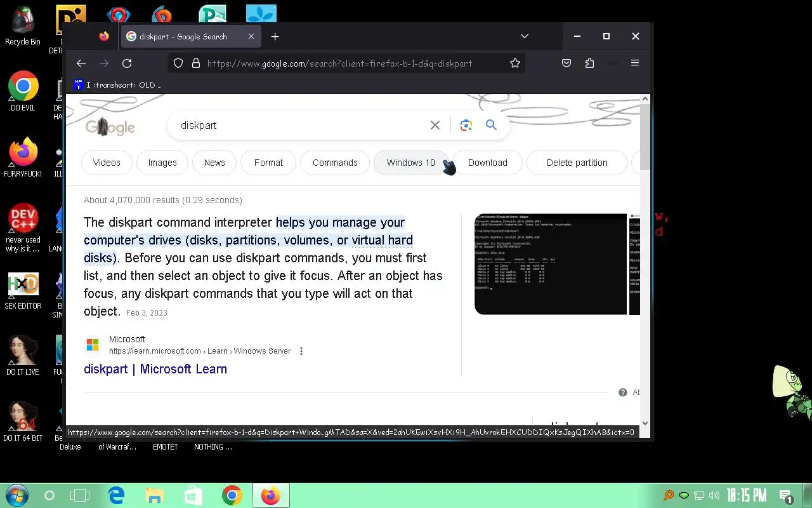
Task: Open the DO EVIL Chrome desktop shortcut
Action: [x=23, y=91]
